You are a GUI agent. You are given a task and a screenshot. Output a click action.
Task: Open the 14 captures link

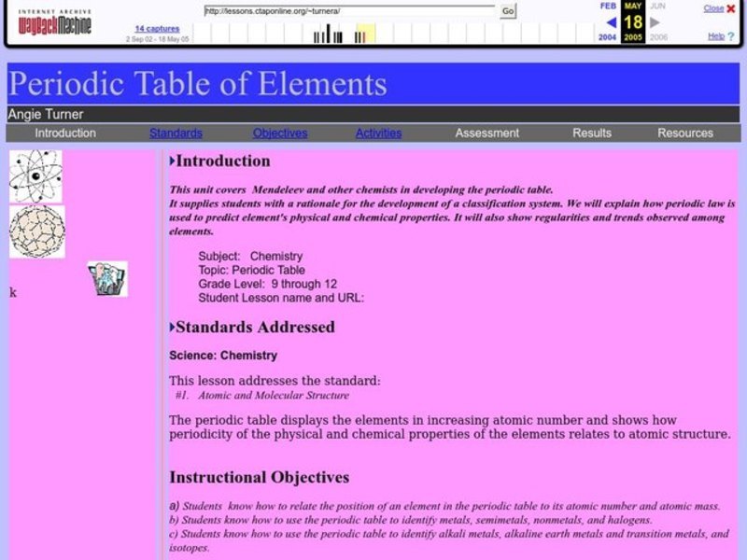(x=157, y=28)
